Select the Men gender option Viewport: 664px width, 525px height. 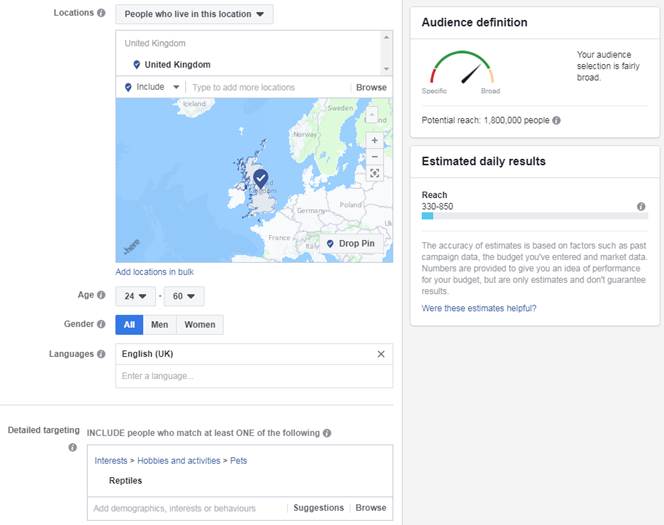pyautogui.click(x=160, y=325)
